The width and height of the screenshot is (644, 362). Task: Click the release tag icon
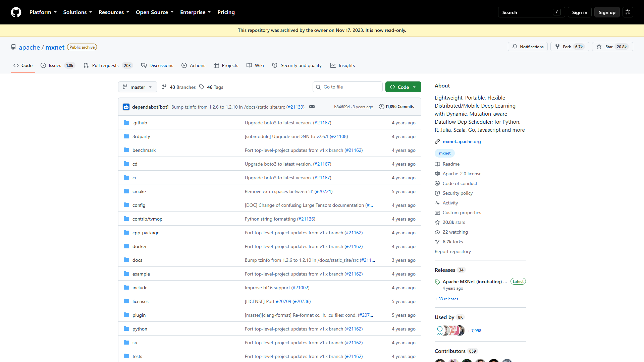(437, 282)
